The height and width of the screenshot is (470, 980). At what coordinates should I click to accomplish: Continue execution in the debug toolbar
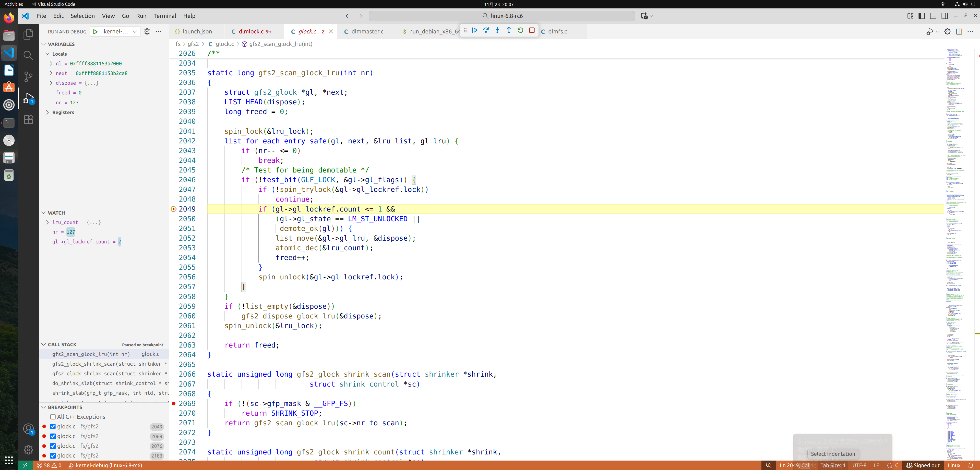tap(474, 30)
